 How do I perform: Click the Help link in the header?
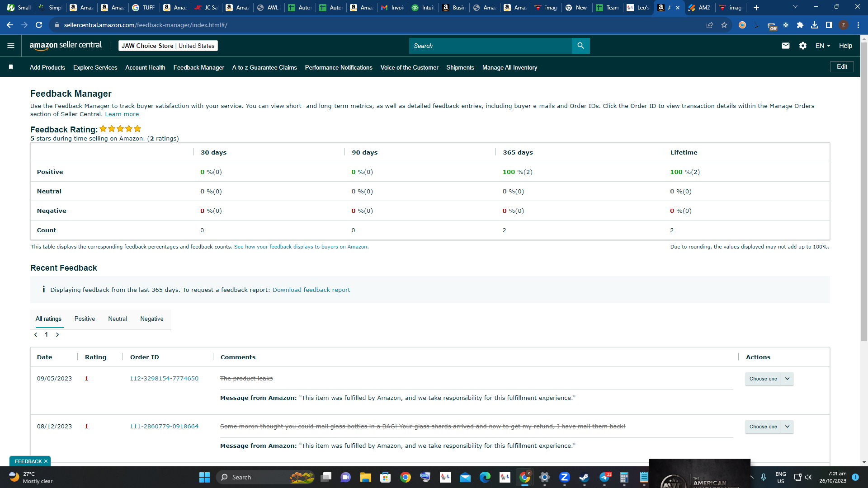[x=845, y=46]
